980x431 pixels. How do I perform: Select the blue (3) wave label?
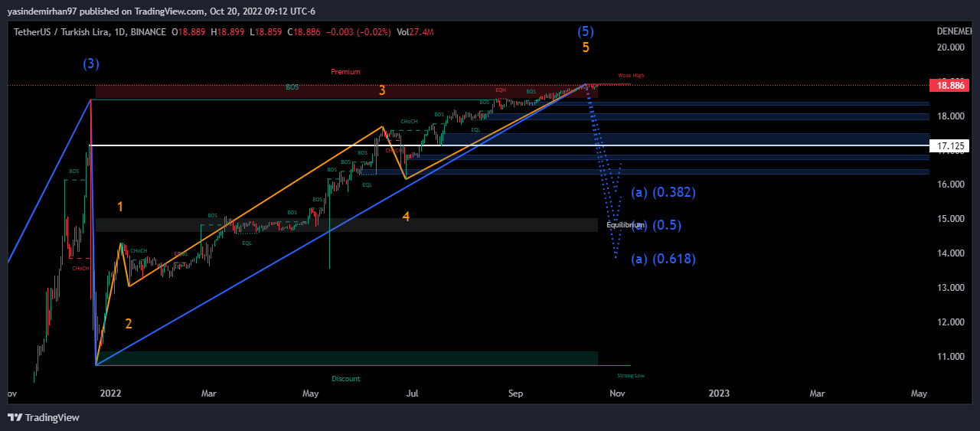pos(91,64)
